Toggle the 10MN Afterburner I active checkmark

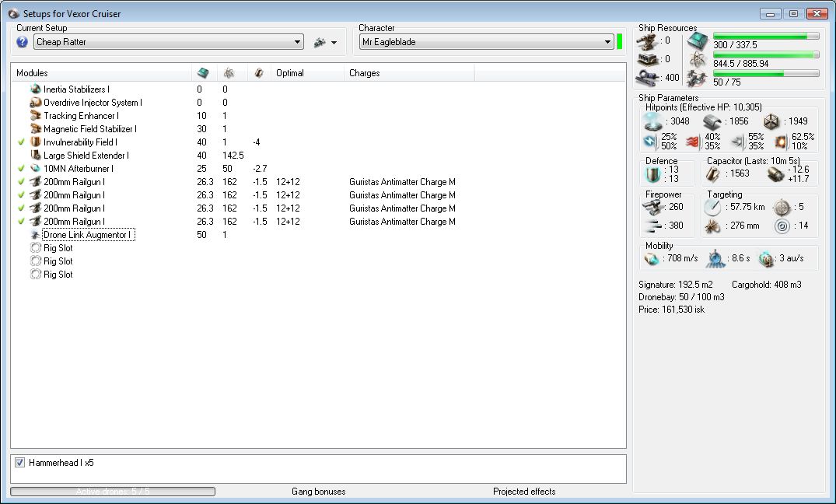pyautogui.click(x=21, y=169)
